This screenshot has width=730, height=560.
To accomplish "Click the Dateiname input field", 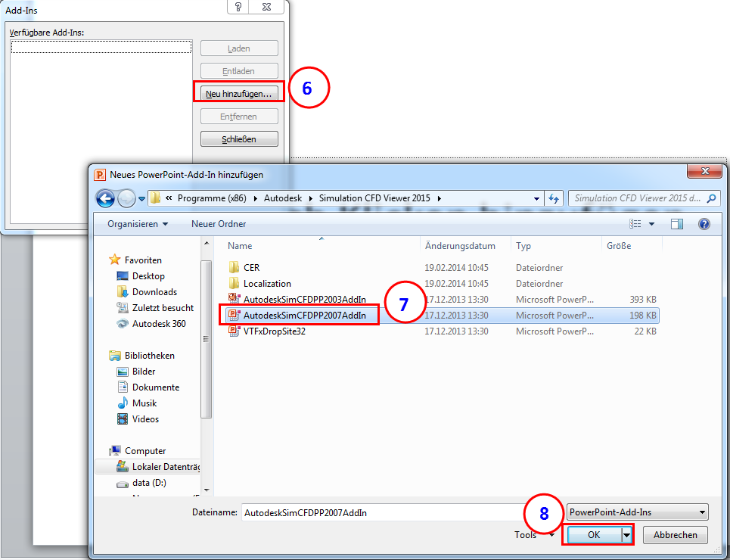I will (384, 512).
